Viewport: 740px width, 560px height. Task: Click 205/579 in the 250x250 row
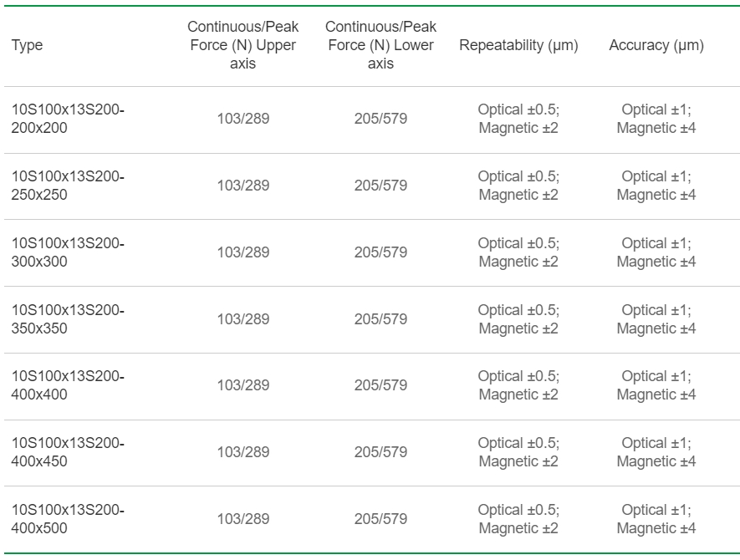(380, 186)
